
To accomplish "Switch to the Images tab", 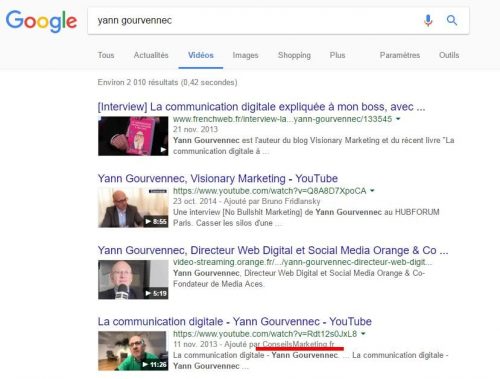I will [x=245, y=55].
